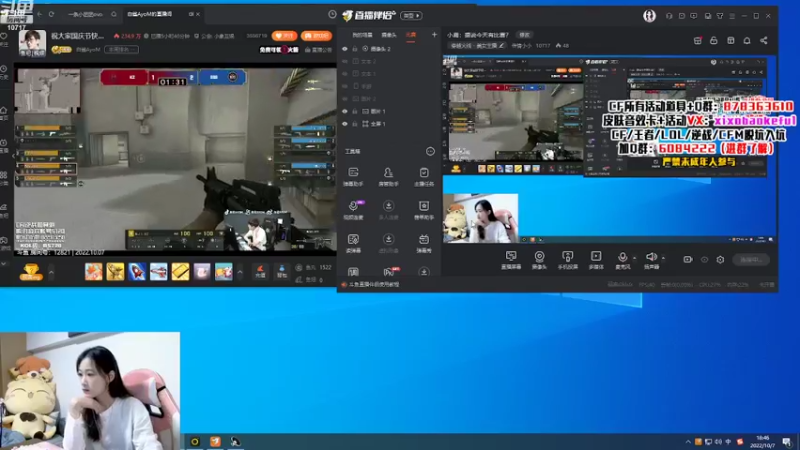Click orange 关注 follow button
The width and height of the screenshot is (800, 450).
[284, 36]
